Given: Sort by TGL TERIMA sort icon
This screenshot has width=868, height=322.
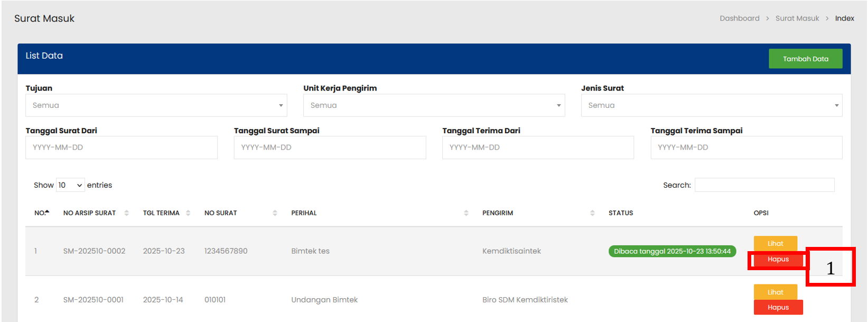Looking at the screenshot, I should coord(188,213).
